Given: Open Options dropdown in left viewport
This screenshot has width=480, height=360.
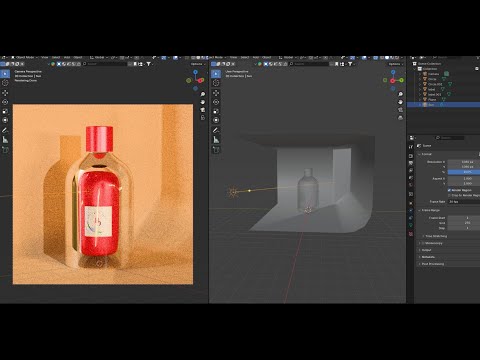Looking at the screenshot, I should pyautogui.click(x=197, y=64).
